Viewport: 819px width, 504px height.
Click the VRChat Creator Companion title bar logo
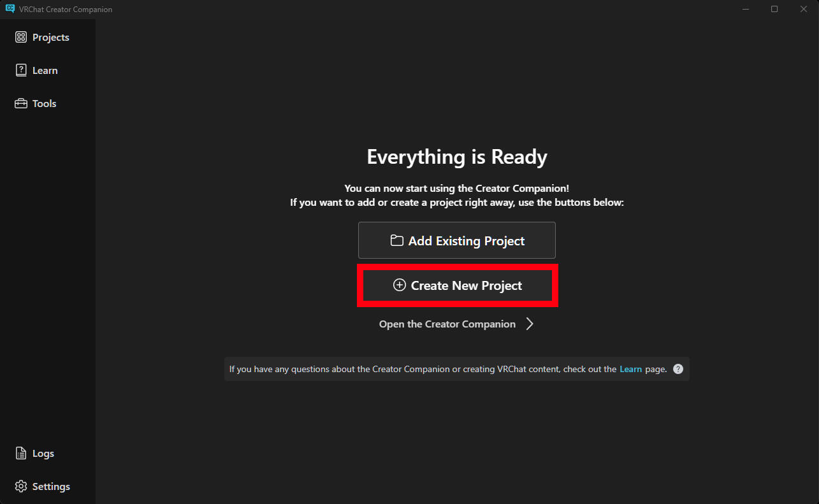pos(10,9)
